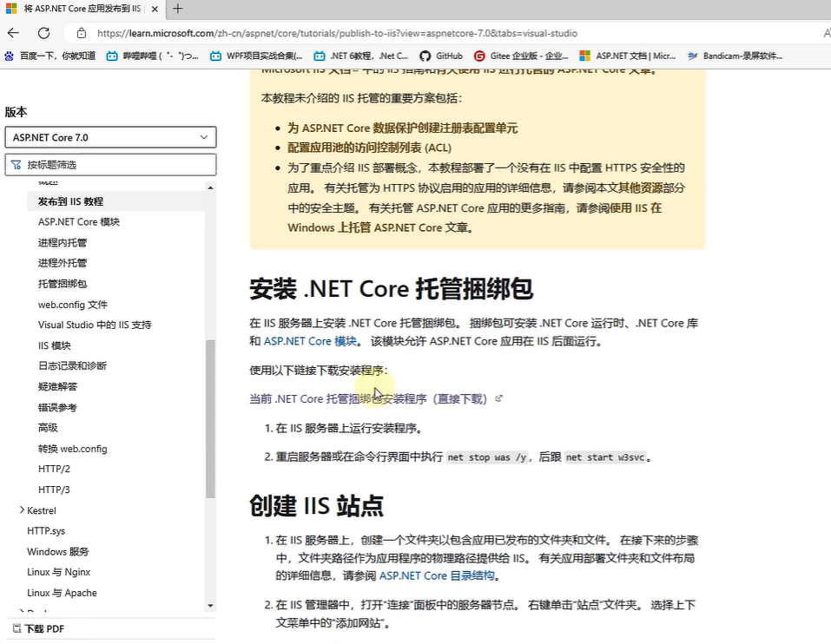Open 进程内托管 sidebar entry

click(x=62, y=242)
